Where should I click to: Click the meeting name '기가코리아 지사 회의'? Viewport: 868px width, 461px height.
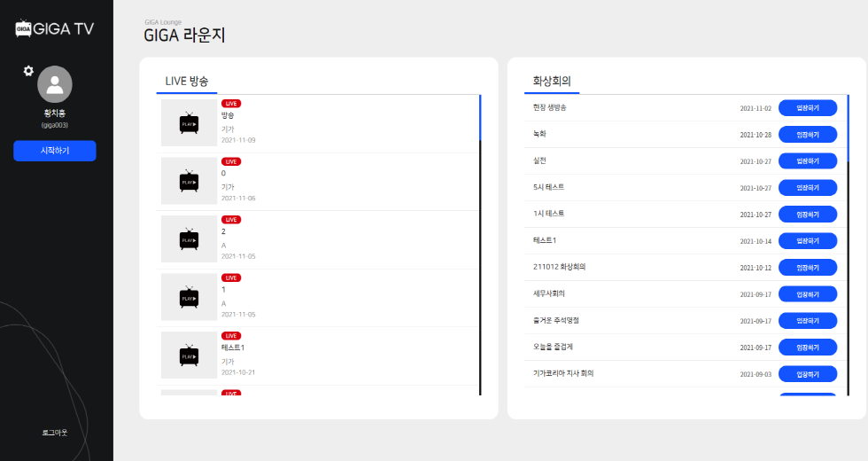(x=563, y=373)
